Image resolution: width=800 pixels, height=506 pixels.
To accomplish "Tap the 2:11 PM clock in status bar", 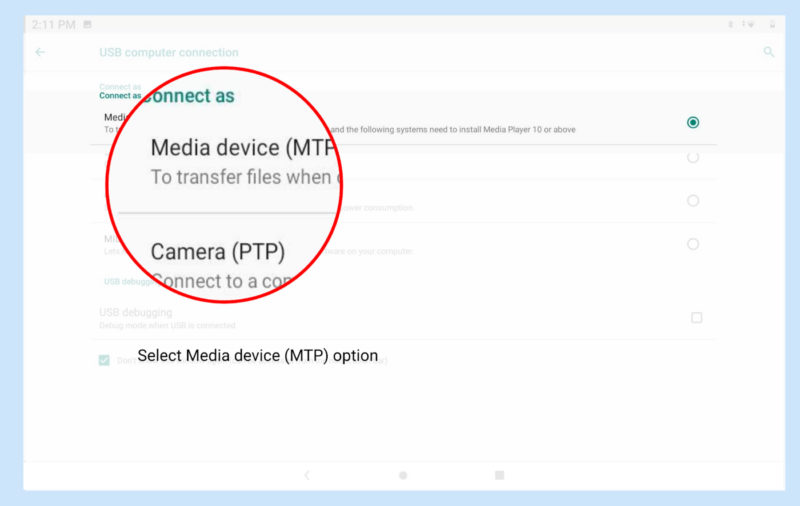I will 53,23.
